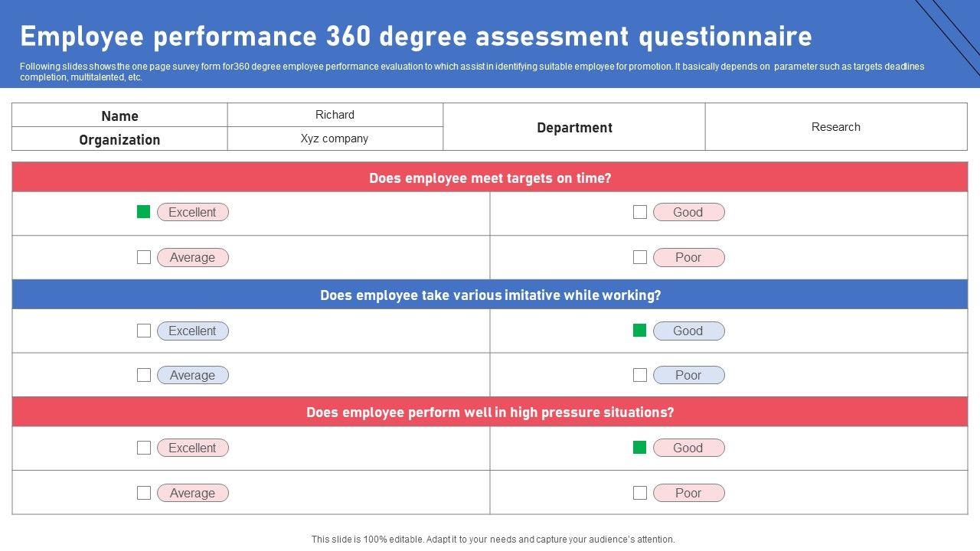Viewport: 980px width, 551px height.
Task: Select Average checkbox under imitative question
Action: point(143,375)
